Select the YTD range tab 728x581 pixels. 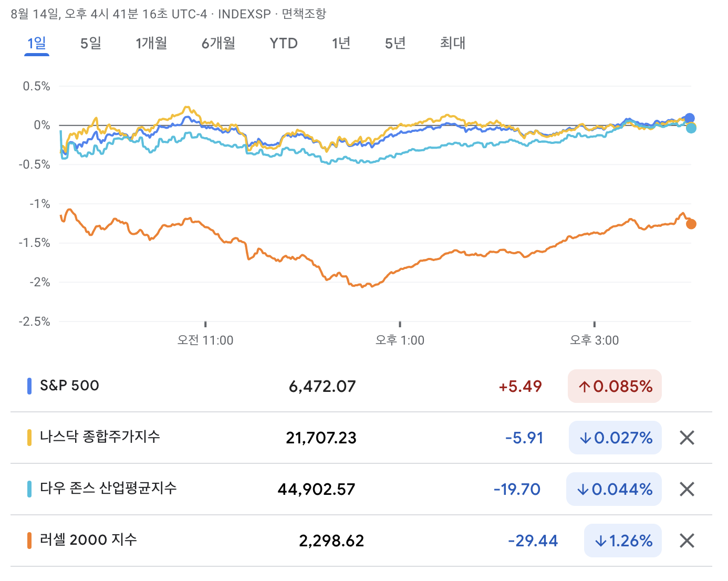284,43
